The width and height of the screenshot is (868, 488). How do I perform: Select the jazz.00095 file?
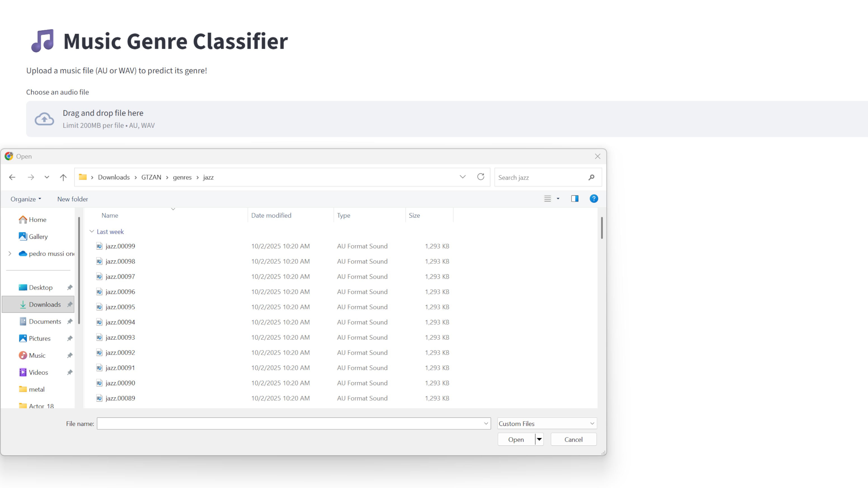click(120, 307)
